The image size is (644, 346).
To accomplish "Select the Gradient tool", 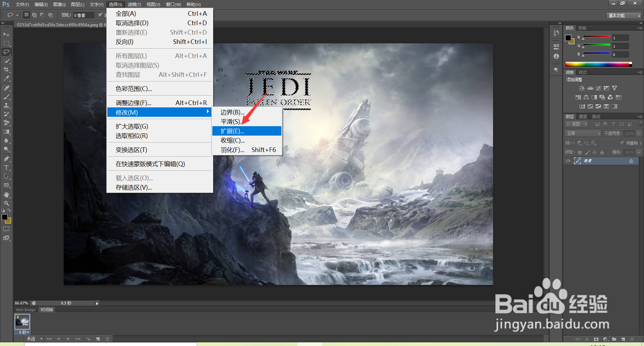I will [6, 132].
